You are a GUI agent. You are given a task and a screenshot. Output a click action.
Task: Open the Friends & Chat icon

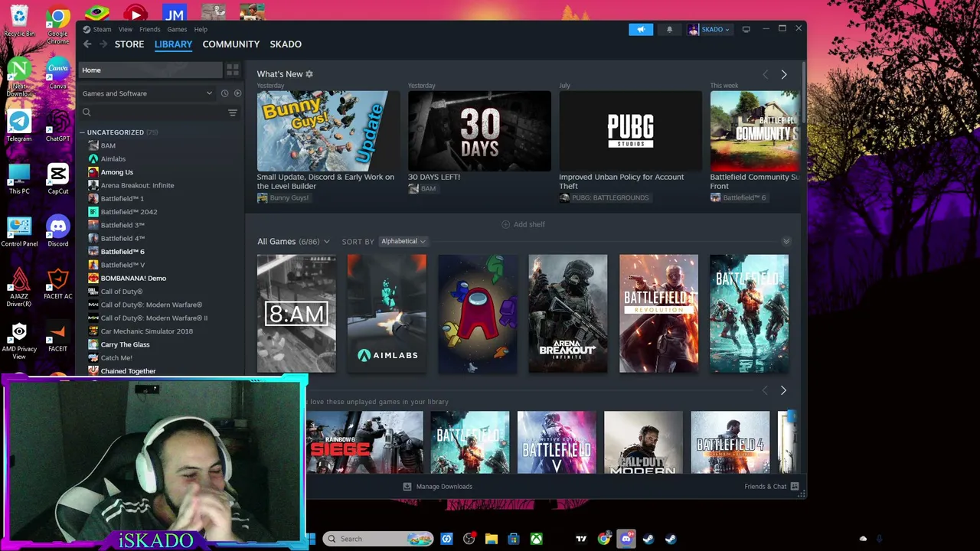(795, 487)
